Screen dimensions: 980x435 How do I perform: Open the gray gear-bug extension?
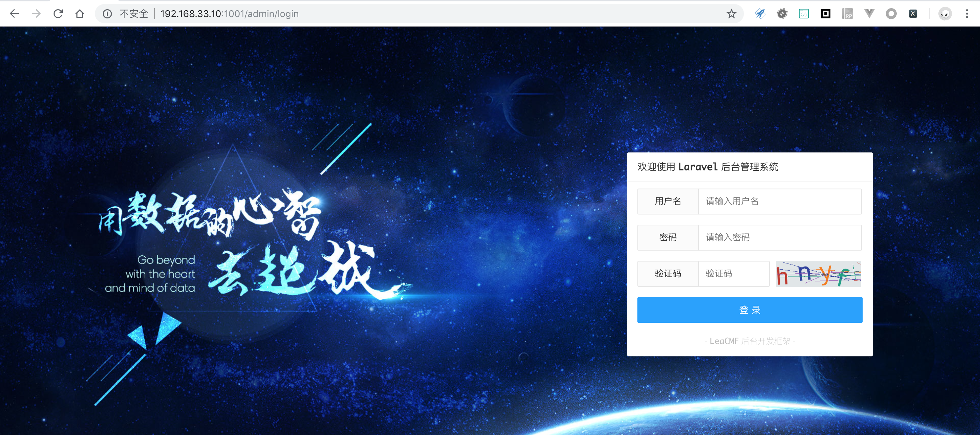click(782, 14)
